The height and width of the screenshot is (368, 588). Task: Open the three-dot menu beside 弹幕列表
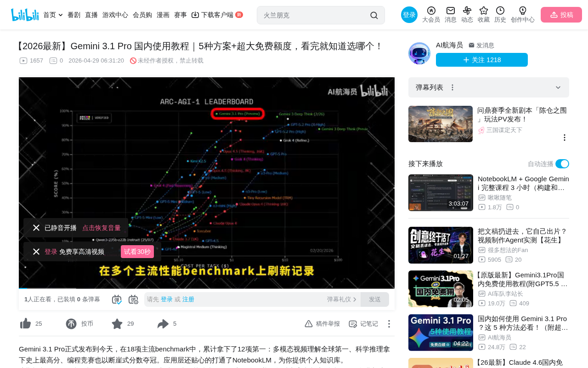[x=452, y=87]
